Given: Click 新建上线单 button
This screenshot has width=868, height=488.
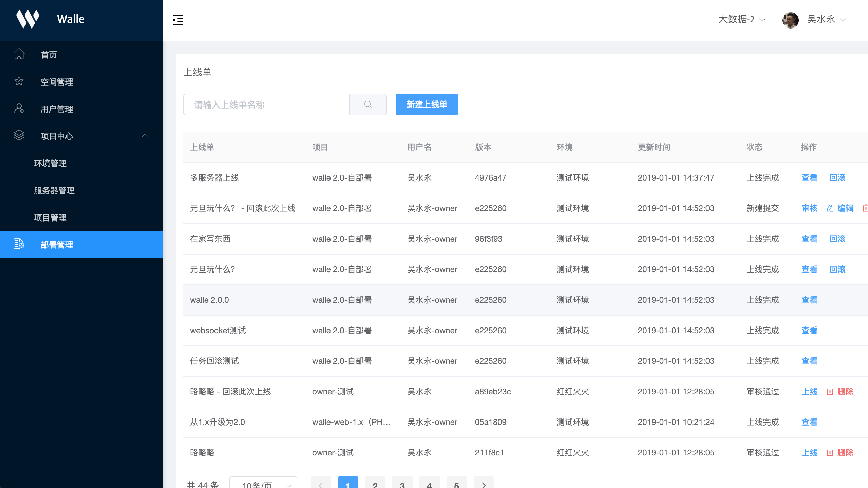Looking at the screenshot, I should pyautogui.click(x=427, y=105).
